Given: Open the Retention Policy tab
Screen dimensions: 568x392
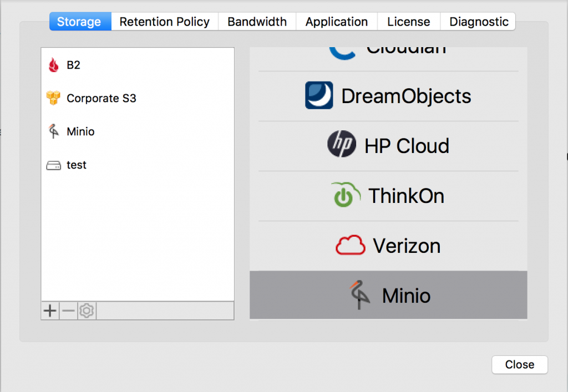Looking at the screenshot, I should (x=164, y=22).
